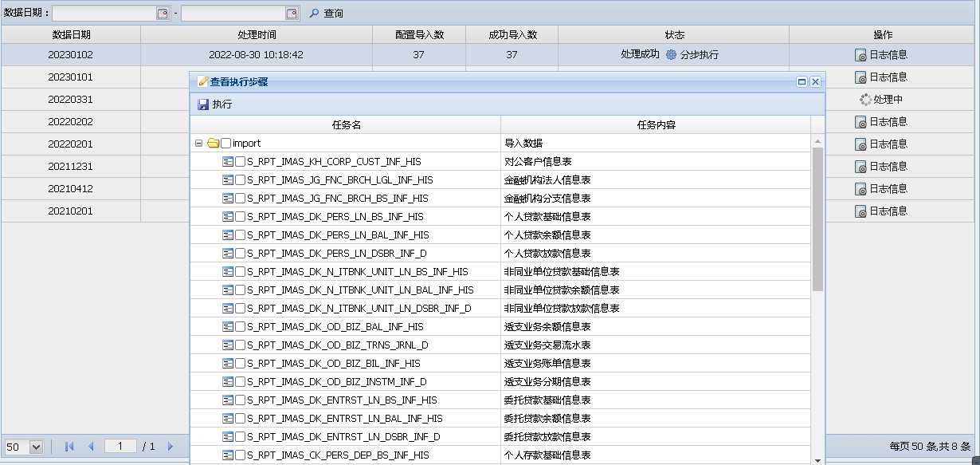980x465 pixels.
Task: Collapse the import tree node
Action: click(x=198, y=144)
